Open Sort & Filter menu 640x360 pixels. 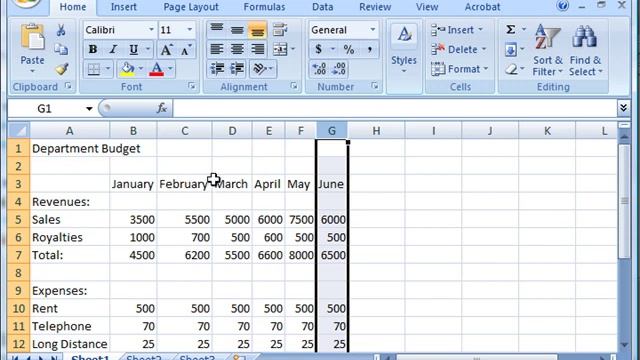pyautogui.click(x=547, y=50)
